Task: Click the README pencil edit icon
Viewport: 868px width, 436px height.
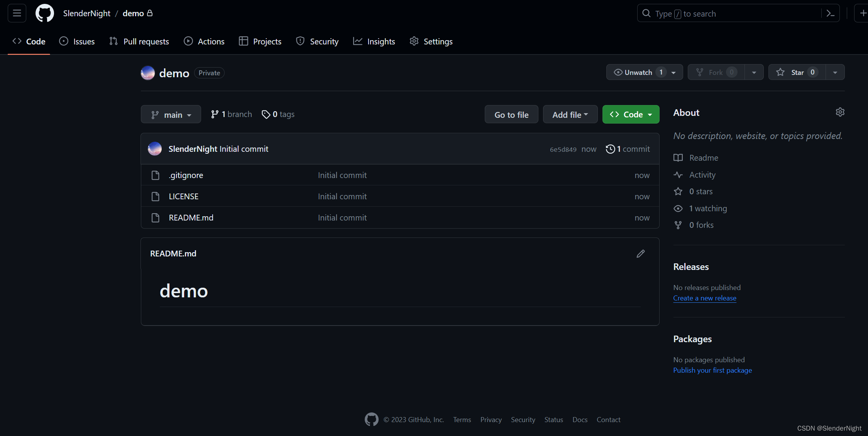Action: point(641,254)
